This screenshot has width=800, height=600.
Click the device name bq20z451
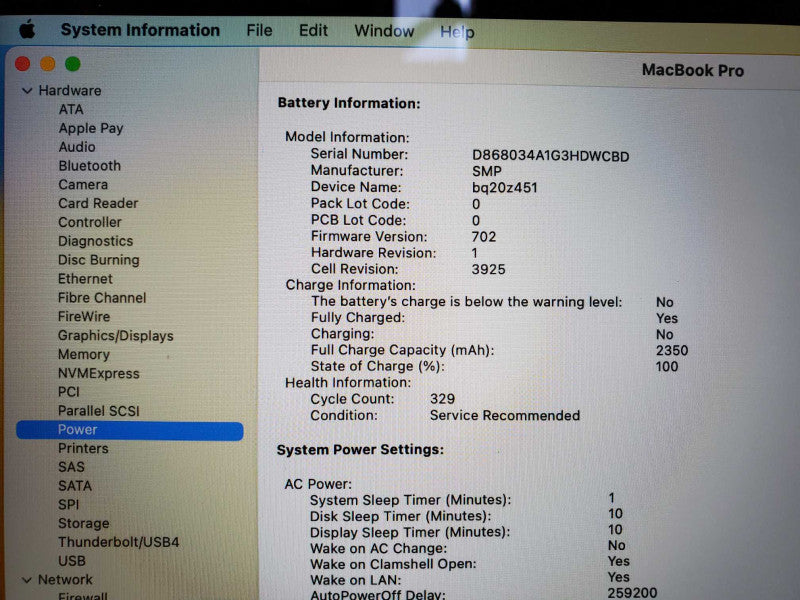pos(505,188)
